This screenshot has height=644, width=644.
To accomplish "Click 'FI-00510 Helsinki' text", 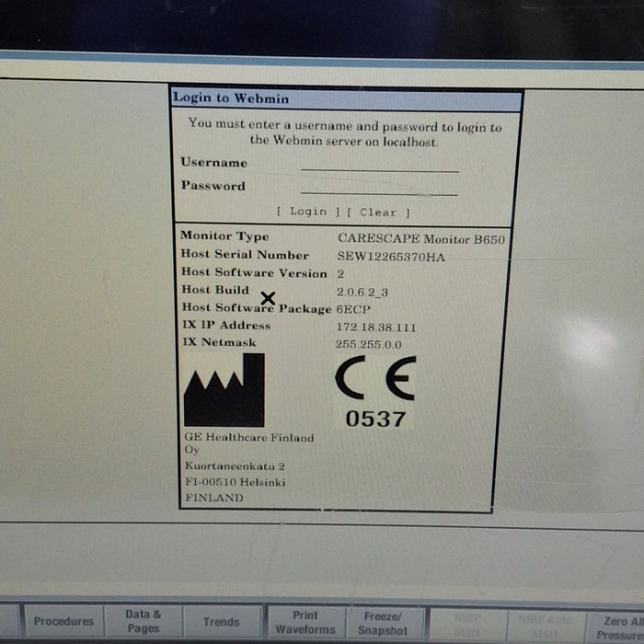I will pos(236,482).
